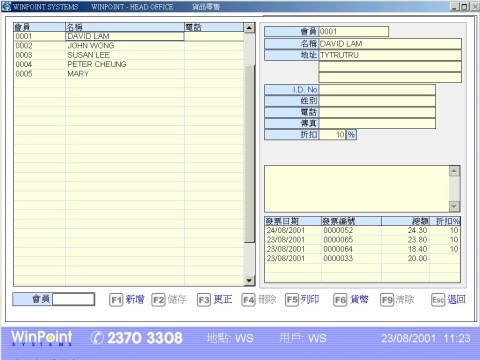Click the F3 更正 edit button
The width and height of the screenshot is (480, 360).
coord(215,300)
